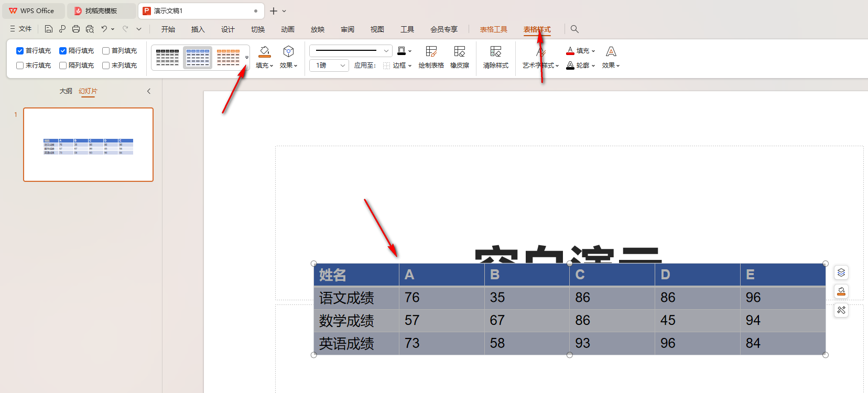Switch to the 大纲 outline view
This screenshot has width=868, height=393.
66,91
